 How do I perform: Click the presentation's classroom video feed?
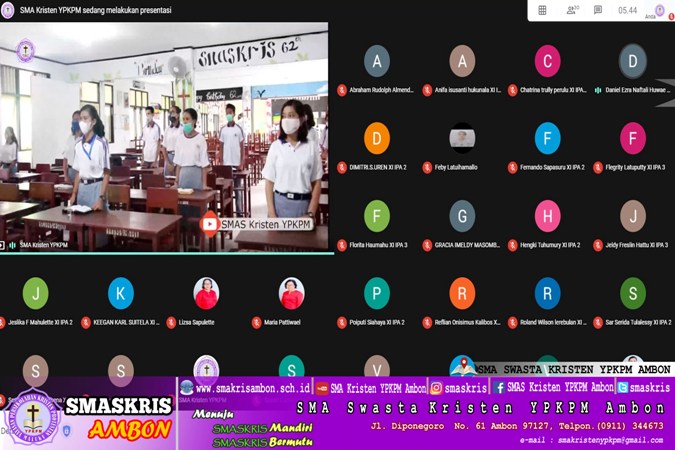164,137
